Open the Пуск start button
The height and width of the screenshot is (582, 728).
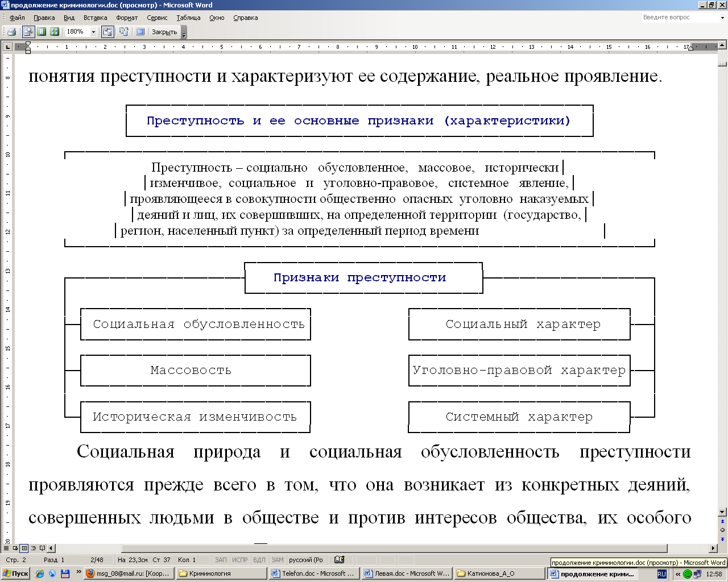[x=16, y=573]
